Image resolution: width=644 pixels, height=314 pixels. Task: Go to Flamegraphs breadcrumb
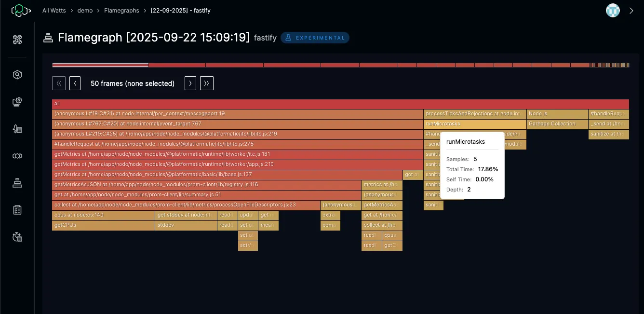click(x=121, y=10)
